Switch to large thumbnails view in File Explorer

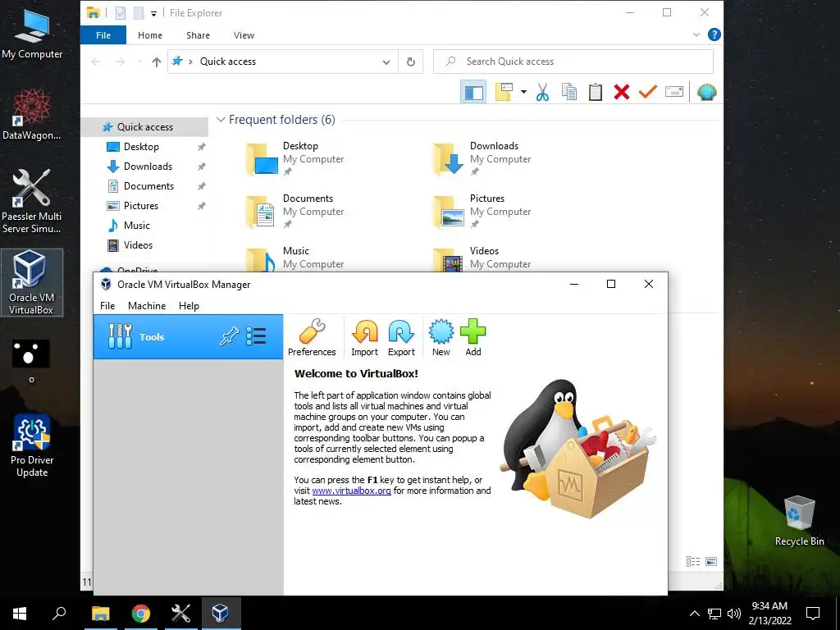711,561
